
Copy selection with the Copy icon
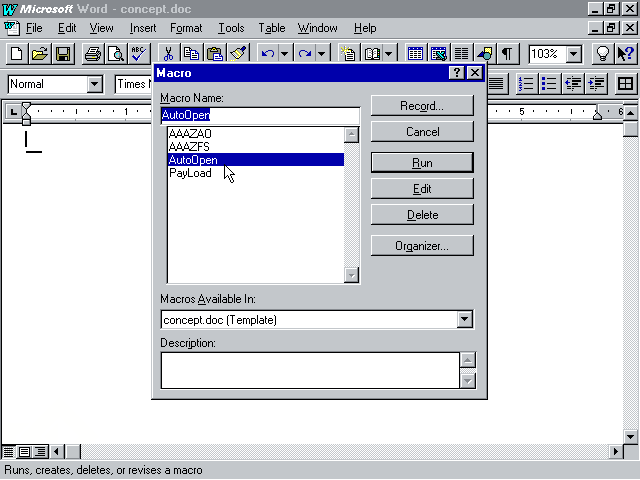[191, 54]
